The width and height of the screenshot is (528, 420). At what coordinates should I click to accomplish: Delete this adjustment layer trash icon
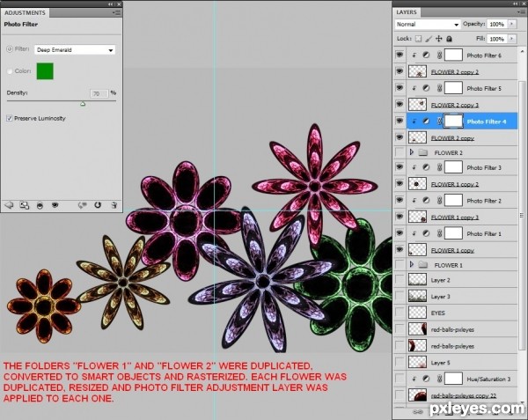114,205
